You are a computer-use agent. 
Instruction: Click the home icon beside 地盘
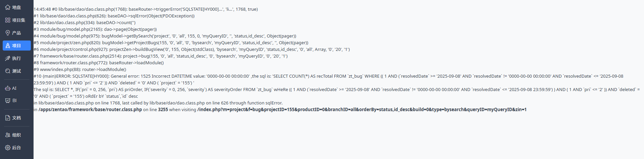tap(8, 7)
